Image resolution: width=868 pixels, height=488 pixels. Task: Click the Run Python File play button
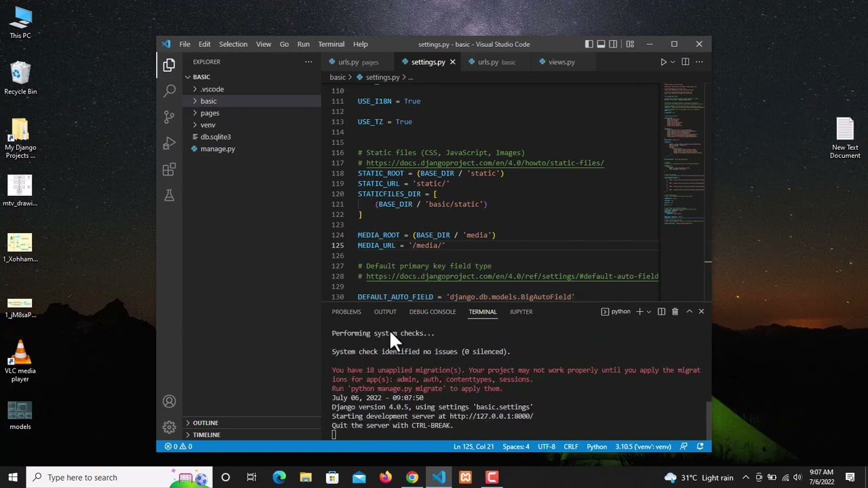click(663, 62)
